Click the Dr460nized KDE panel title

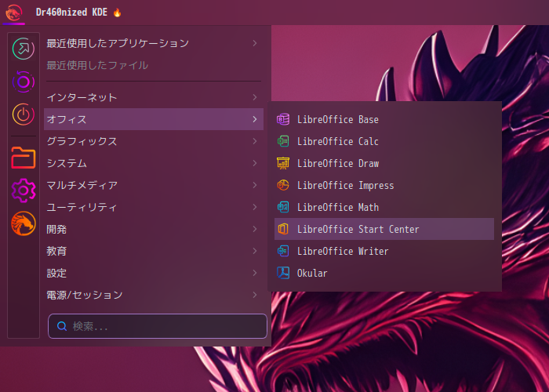click(71, 13)
